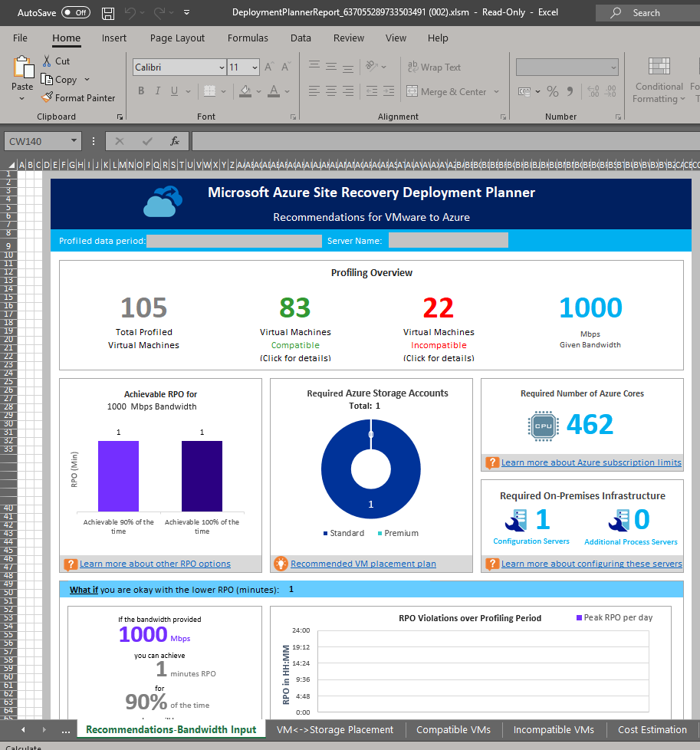Toggle Underline formatting
Screen dimensions: 700x750
click(175, 91)
